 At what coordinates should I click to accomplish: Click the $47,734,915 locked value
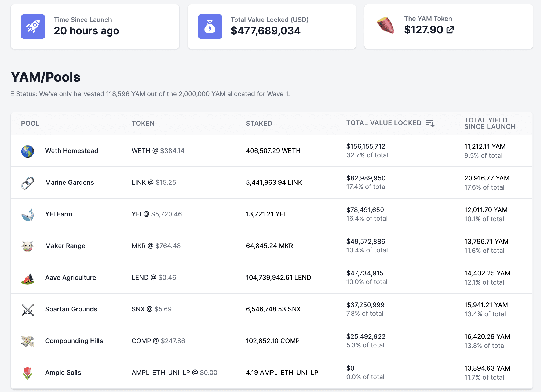click(365, 273)
